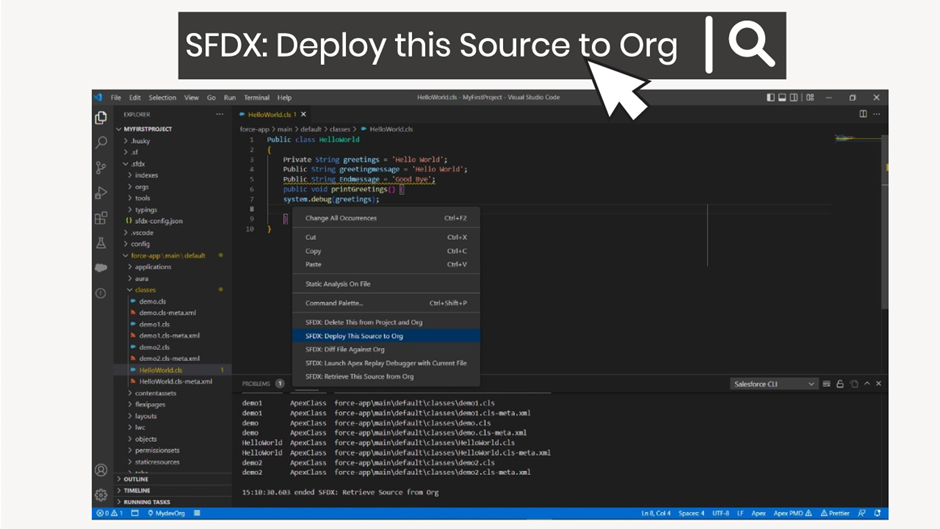Close the HelloWorld.cls editor tab
The height and width of the screenshot is (529, 940).
pyautogui.click(x=303, y=114)
